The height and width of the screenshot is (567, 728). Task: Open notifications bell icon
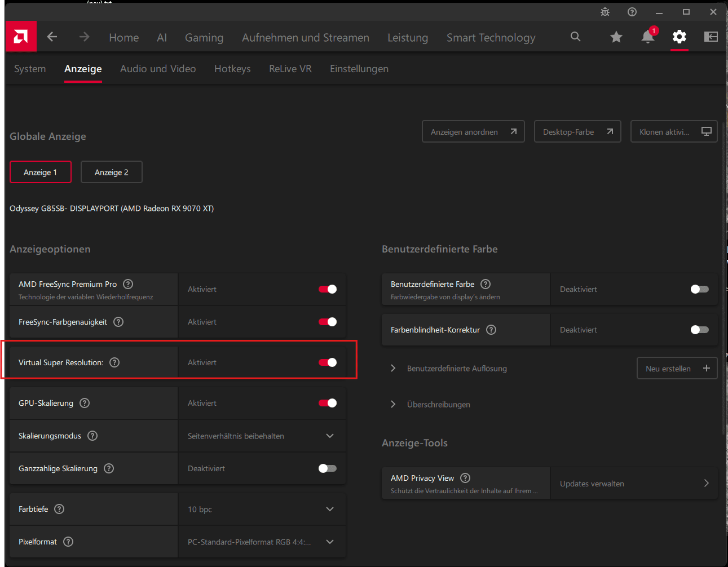coord(648,37)
